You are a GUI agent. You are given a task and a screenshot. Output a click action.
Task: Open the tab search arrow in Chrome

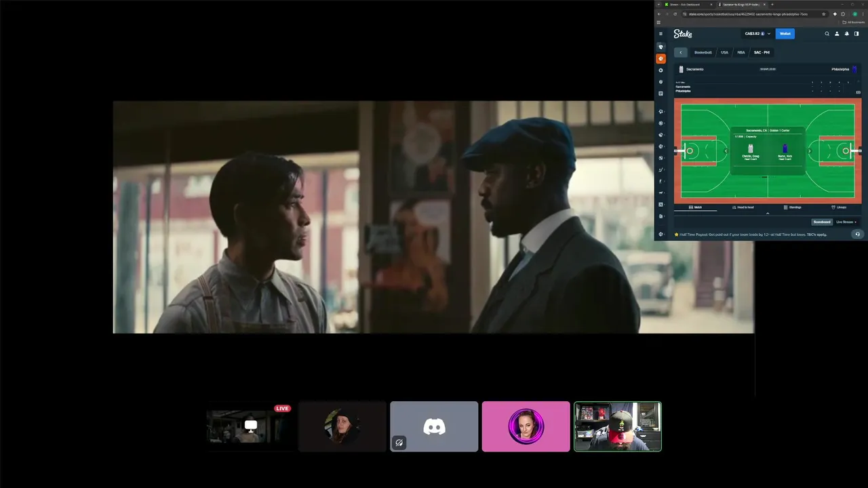click(x=658, y=4)
